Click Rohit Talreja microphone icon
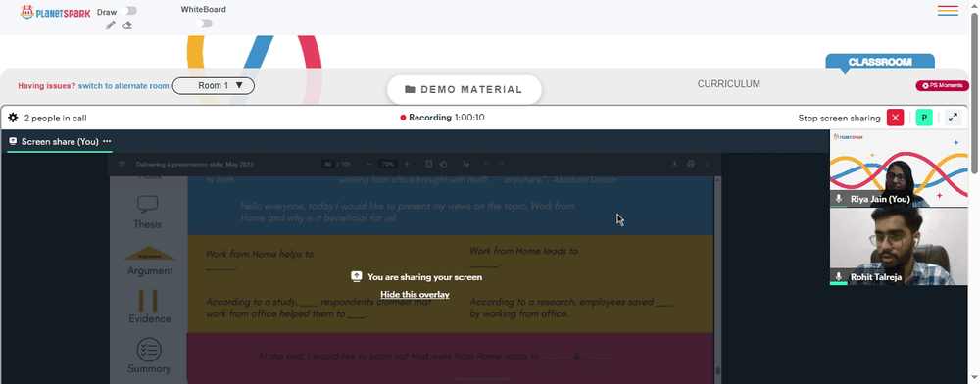Screen dimensions: 980x384 (839, 276)
